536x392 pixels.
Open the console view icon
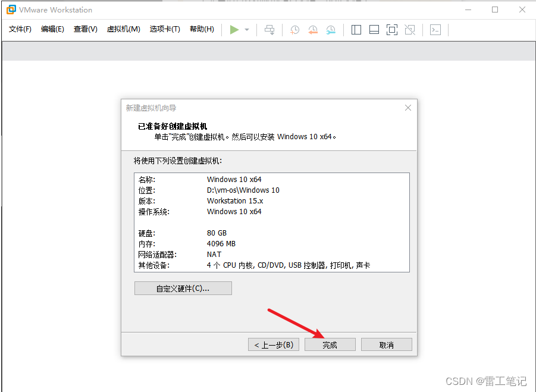tap(435, 30)
